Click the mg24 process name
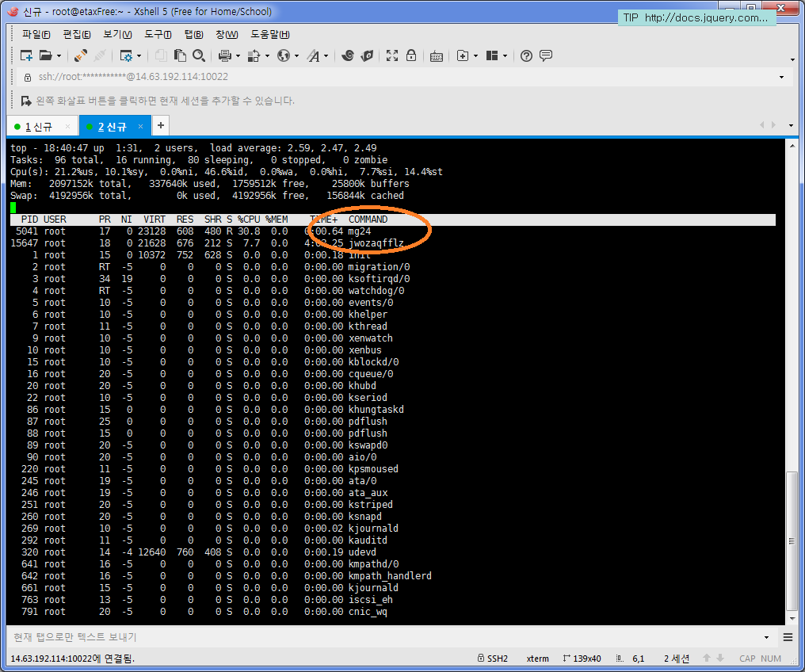 [x=360, y=231]
